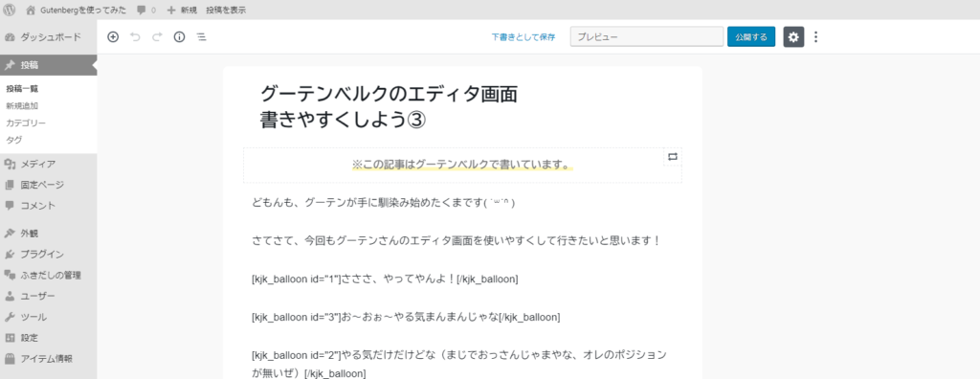This screenshot has height=379, width=980.
Task: Click the ダッシュボード gauge icon
Action: (x=10, y=37)
